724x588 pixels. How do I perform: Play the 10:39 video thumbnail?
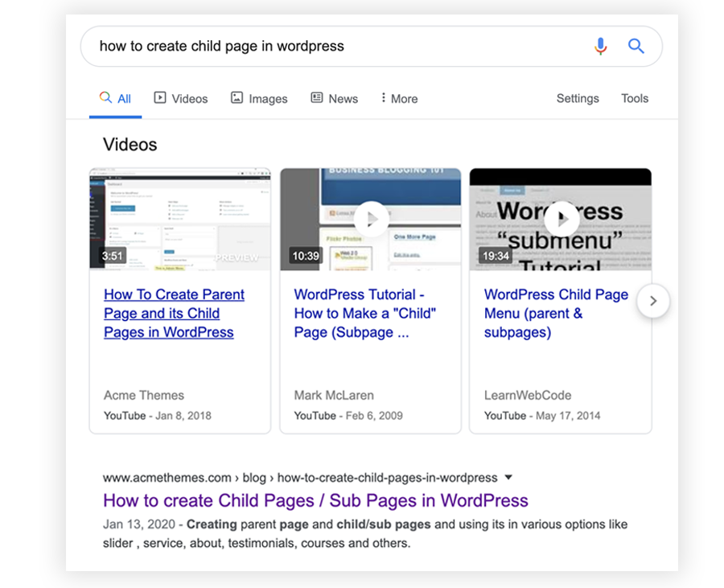(371, 220)
